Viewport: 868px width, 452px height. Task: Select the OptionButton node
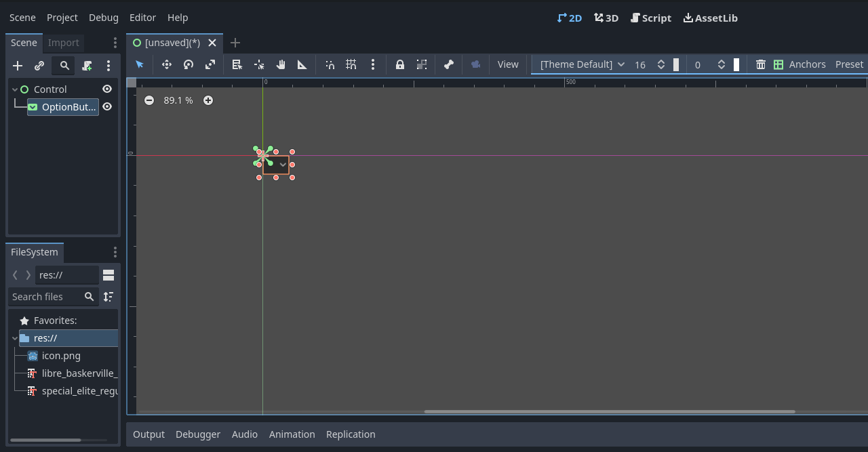click(x=63, y=107)
